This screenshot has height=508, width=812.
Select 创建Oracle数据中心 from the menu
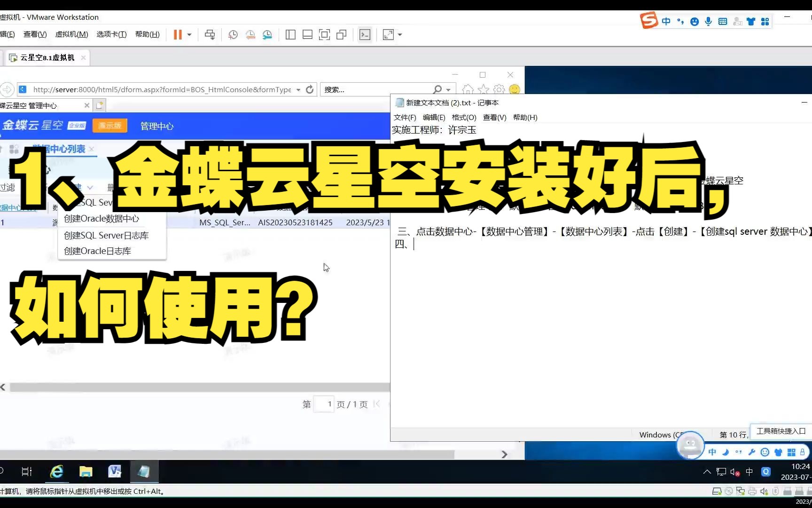pyautogui.click(x=101, y=218)
